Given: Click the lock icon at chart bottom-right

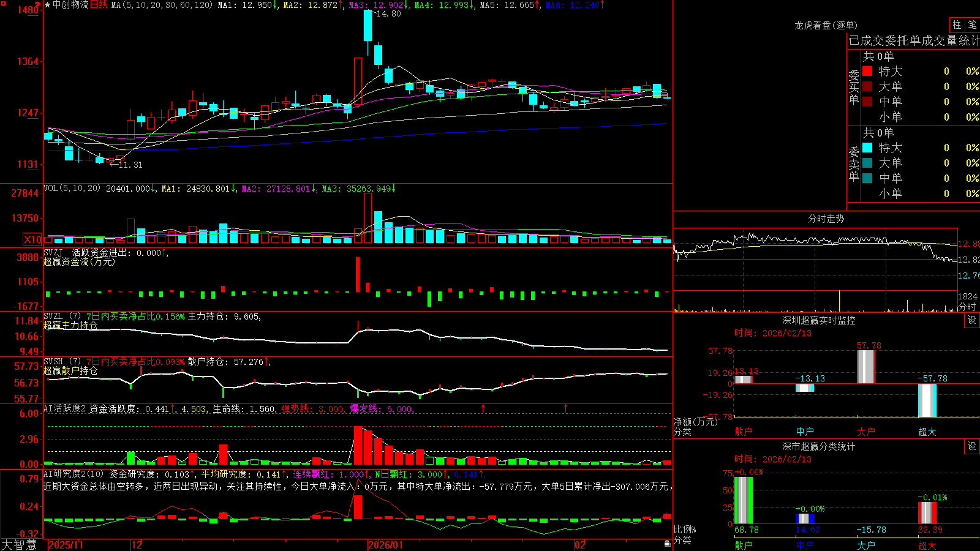Looking at the screenshot, I should pyautogui.click(x=667, y=543).
